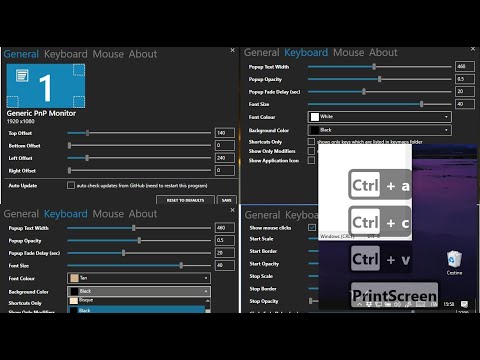Click Font Size slider in Tan-font window
This screenshot has width=480, height=360.
(x=181, y=266)
